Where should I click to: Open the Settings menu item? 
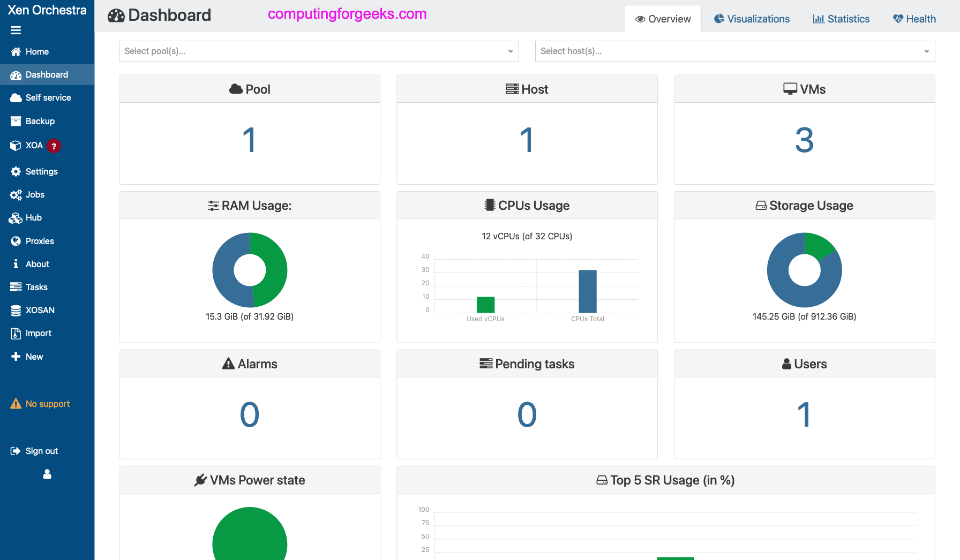pyautogui.click(x=47, y=171)
